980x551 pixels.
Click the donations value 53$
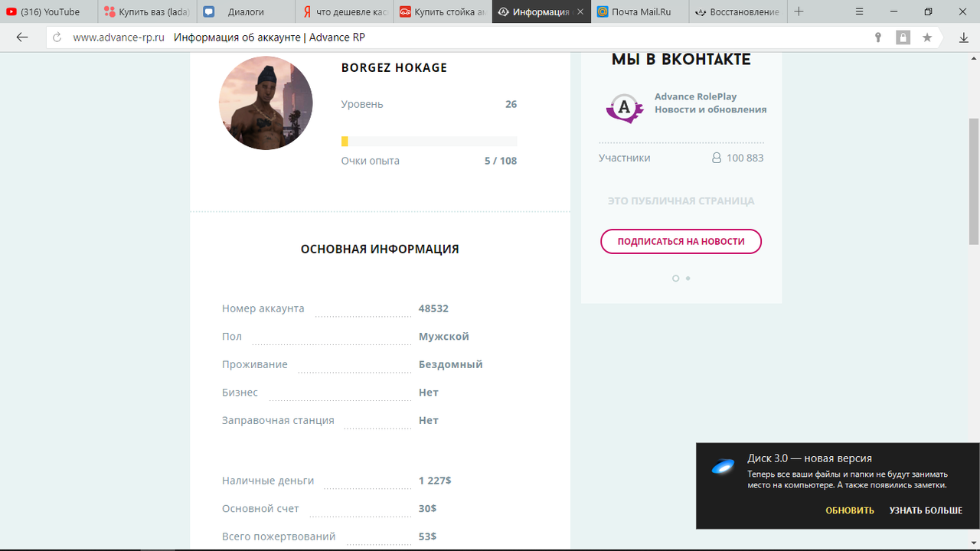(427, 536)
